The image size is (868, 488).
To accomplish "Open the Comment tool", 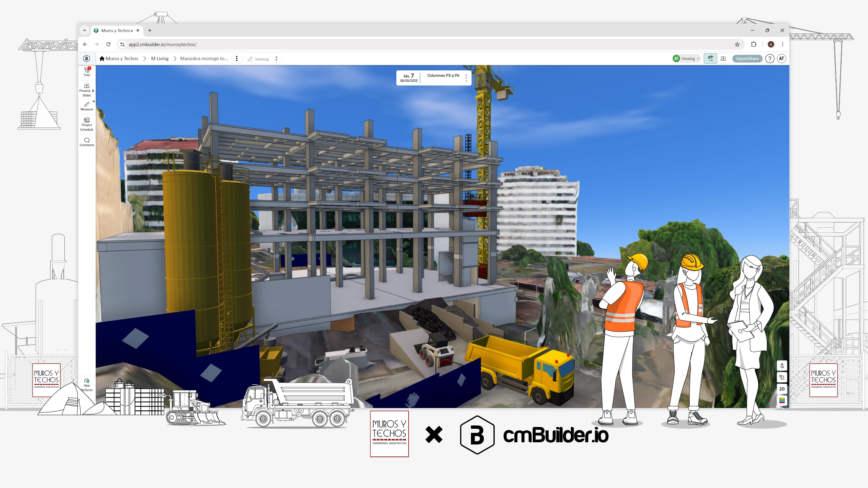I will pos(87,142).
